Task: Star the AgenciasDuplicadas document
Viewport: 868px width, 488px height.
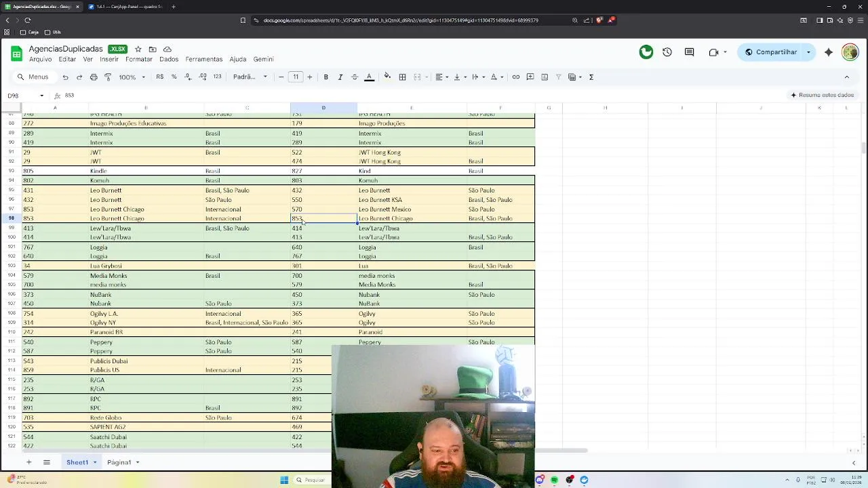Action: (138, 49)
